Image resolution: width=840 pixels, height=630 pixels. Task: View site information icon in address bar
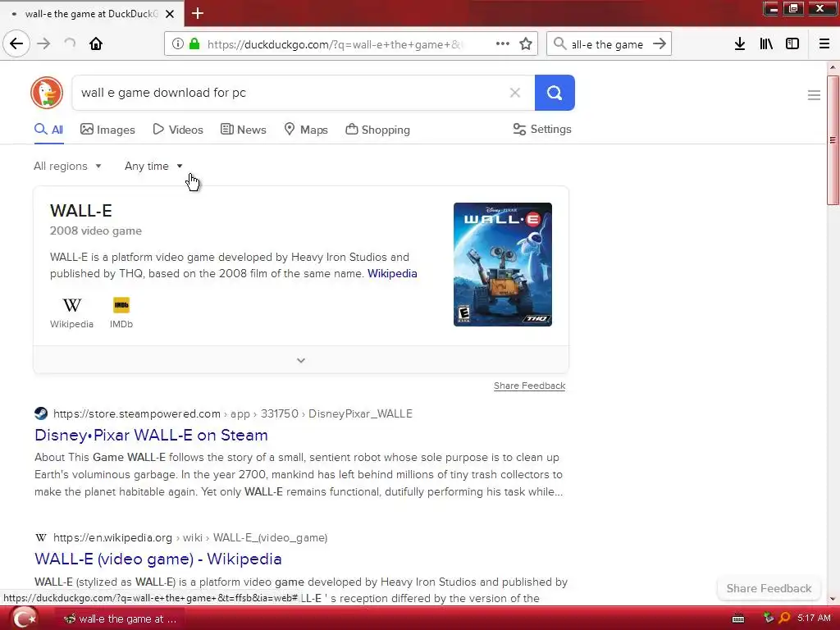(x=178, y=44)
